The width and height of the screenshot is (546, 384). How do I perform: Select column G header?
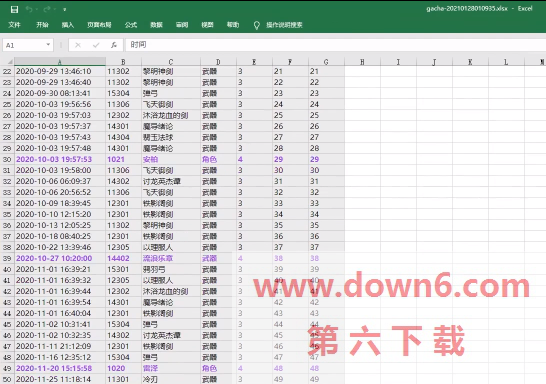point(326,62)
